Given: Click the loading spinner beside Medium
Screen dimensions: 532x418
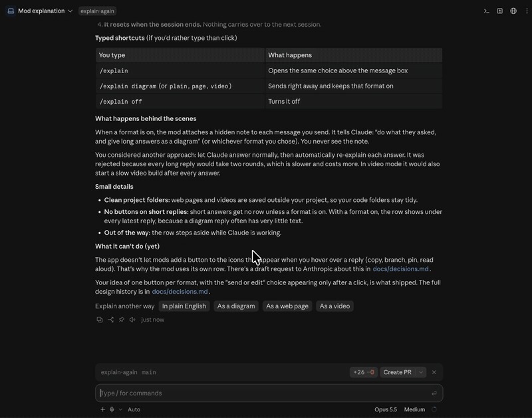Looking at the screenshot, I should (434, 409).
